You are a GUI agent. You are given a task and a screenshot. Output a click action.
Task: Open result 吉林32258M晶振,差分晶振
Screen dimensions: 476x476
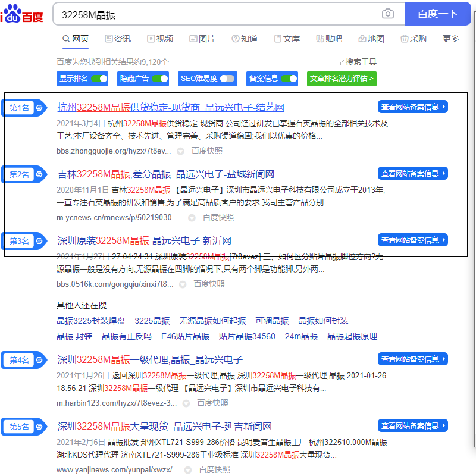coord(166,174)
